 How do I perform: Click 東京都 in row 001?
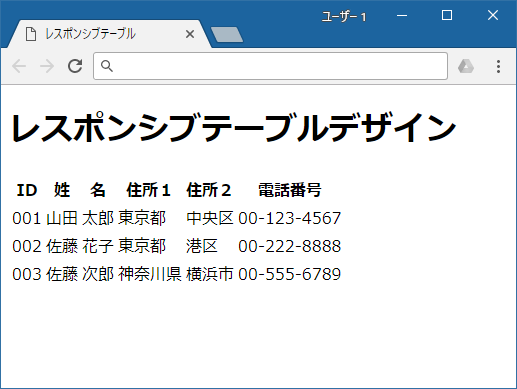tap(142, 218)
